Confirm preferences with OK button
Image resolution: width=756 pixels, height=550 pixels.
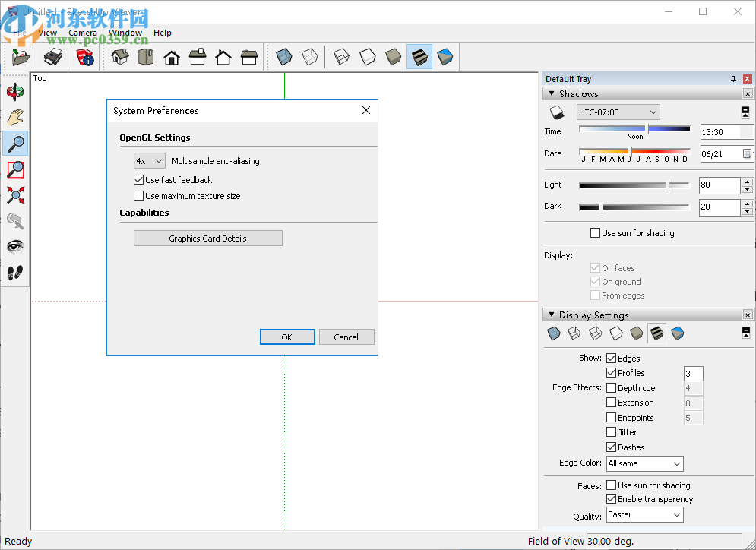point(287,337)
